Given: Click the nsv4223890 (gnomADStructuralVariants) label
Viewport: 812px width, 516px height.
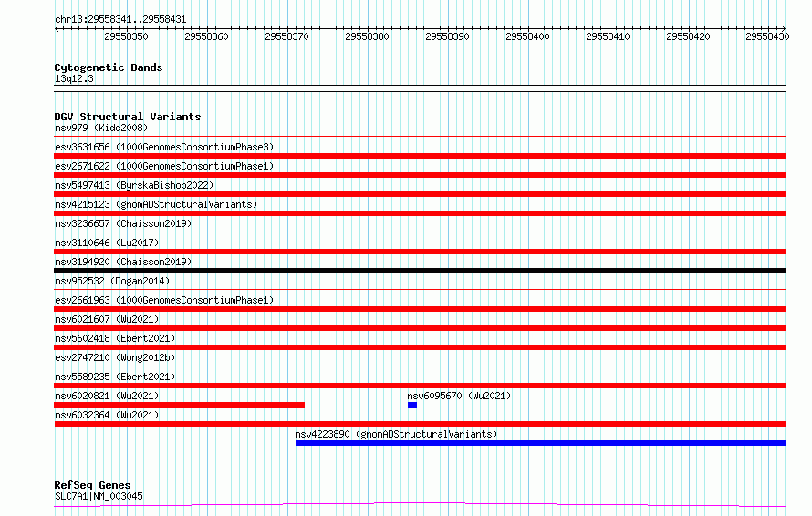Looking at the screenshot, I should (396, 434).
